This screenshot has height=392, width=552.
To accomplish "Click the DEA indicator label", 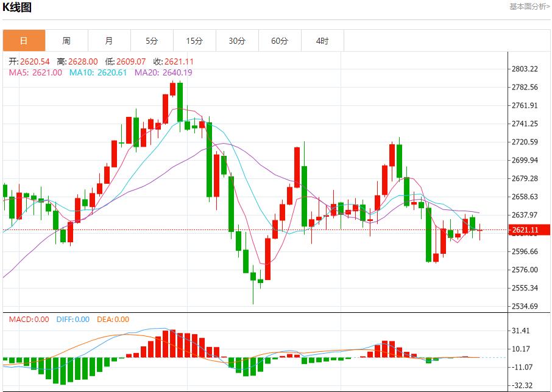I will [113, 319].
